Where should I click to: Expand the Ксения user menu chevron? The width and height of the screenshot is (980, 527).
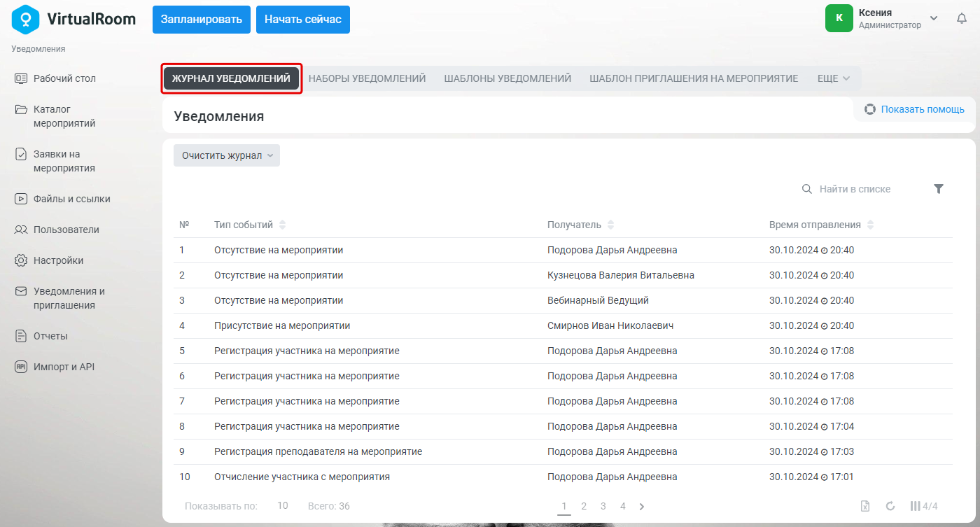933,18
